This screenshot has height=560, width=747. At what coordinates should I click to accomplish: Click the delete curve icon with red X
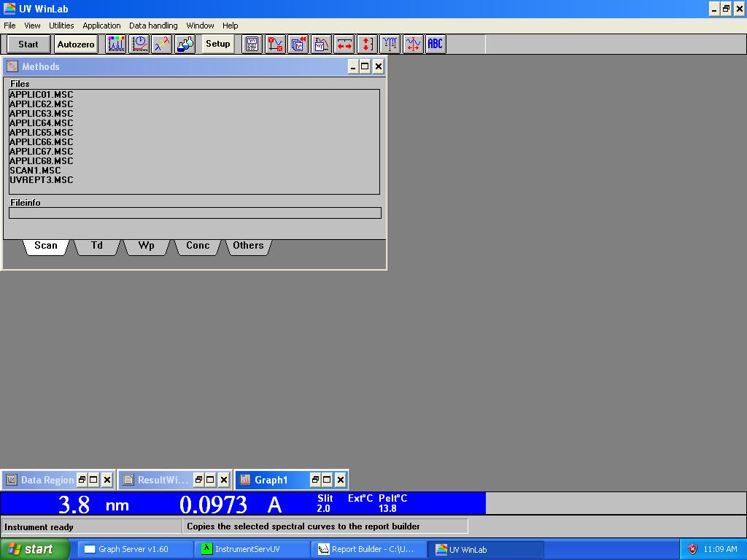tap(274, 44)
